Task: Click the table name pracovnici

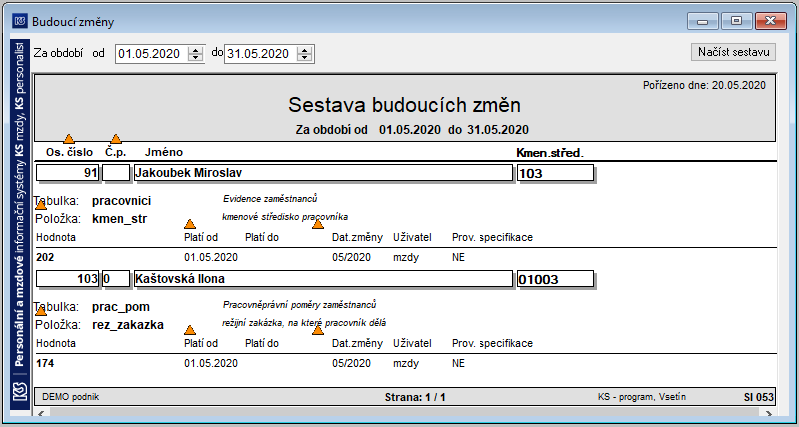Action: click(122, 201)
